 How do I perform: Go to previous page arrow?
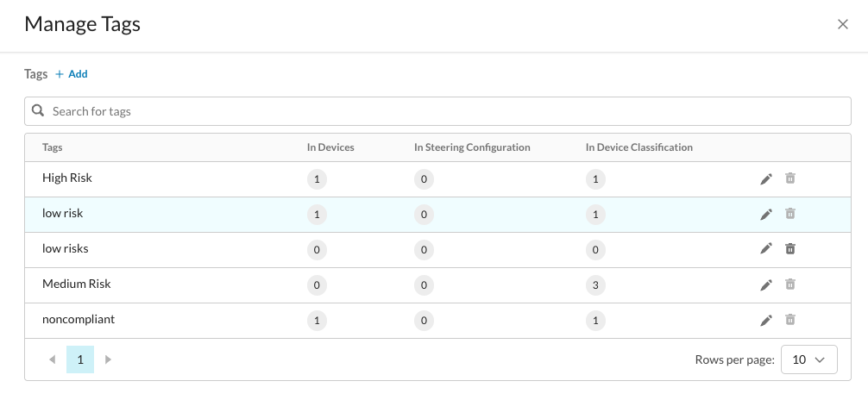coord(52,359)
